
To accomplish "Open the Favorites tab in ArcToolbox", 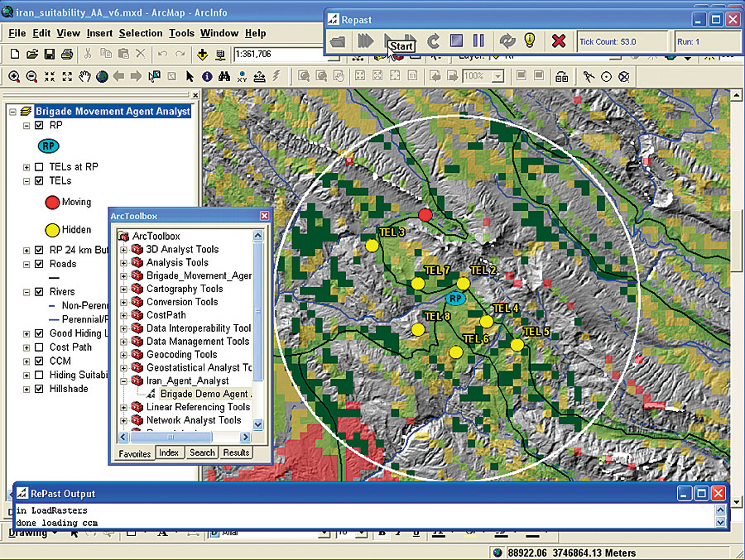I will tap(134, 453).
